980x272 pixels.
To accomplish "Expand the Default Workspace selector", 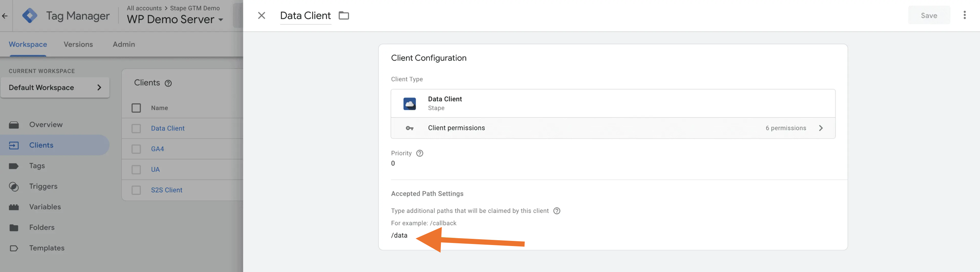I will tap(55, 87).
